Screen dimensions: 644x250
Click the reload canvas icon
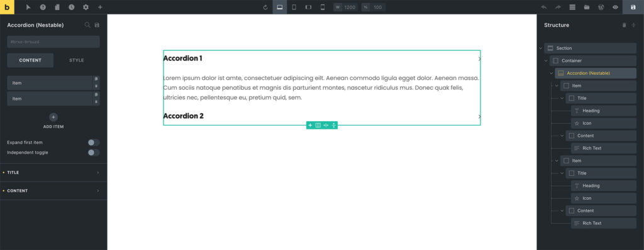(265, 8)
